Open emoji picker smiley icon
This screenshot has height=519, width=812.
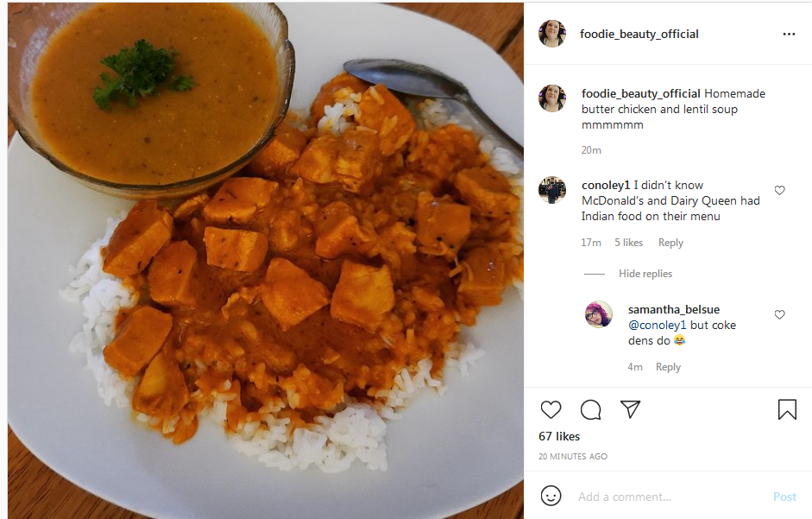tap(551, 496)
